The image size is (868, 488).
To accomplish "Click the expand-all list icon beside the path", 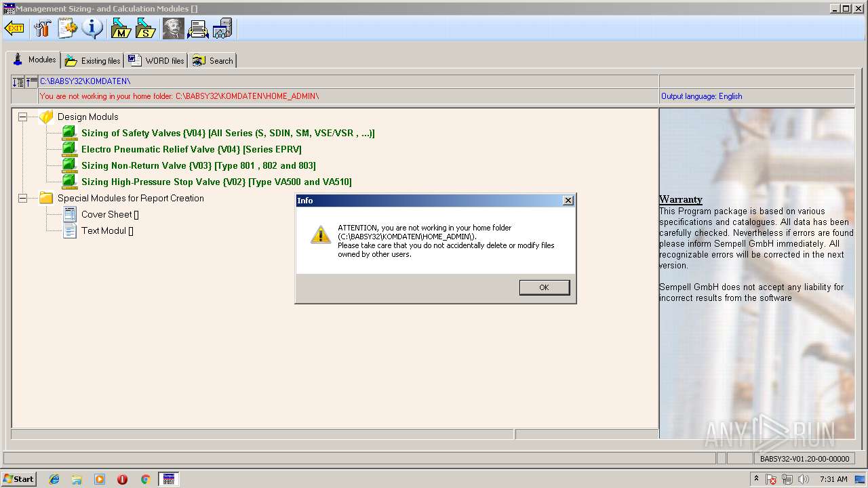I will pyautogui.click(x=19, y=82).
